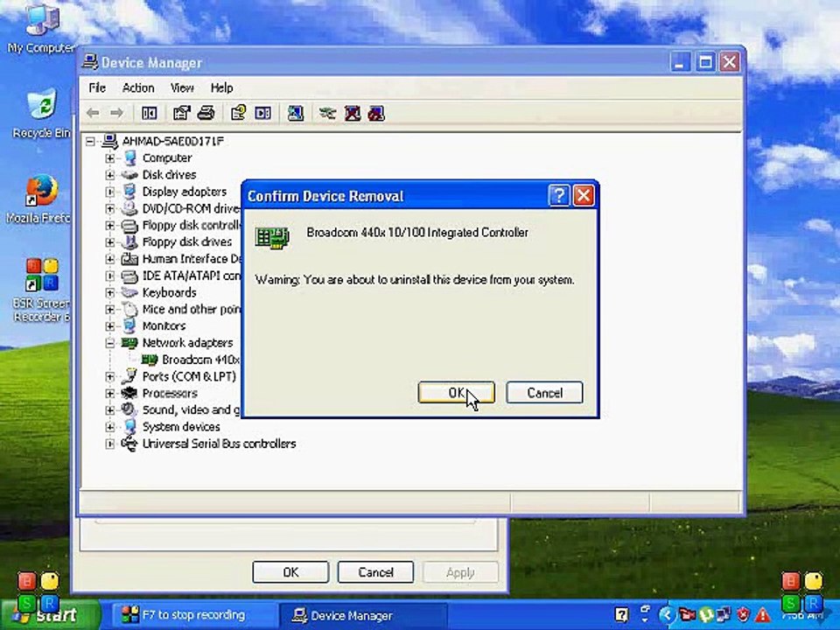Viewport: 840px width, 630px height.
Task: Click the Disk drives category icon
Action: [x=129, y=175]
